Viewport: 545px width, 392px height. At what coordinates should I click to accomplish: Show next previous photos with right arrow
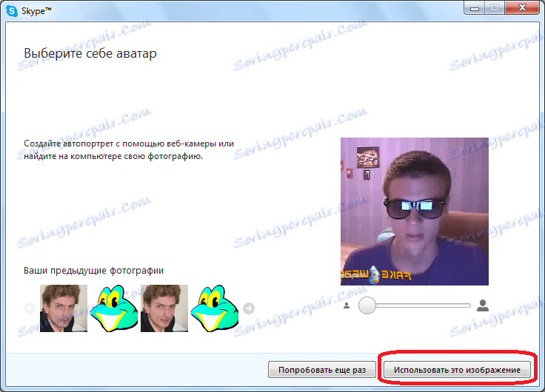pyautogui.click(x=249, y=308)
